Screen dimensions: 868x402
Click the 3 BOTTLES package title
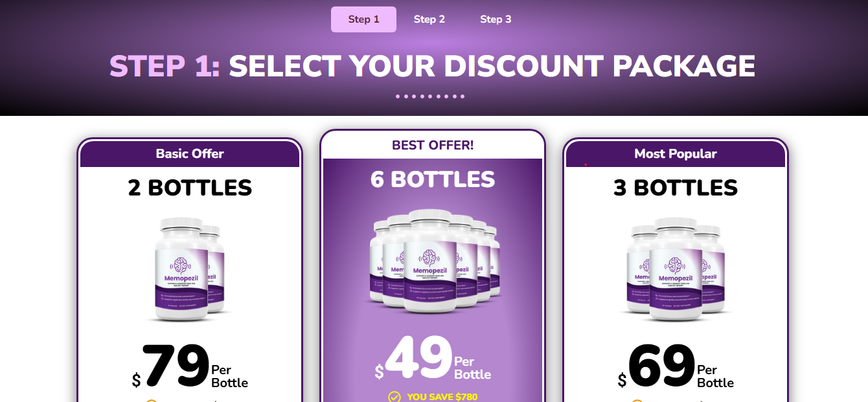[676, 188]
